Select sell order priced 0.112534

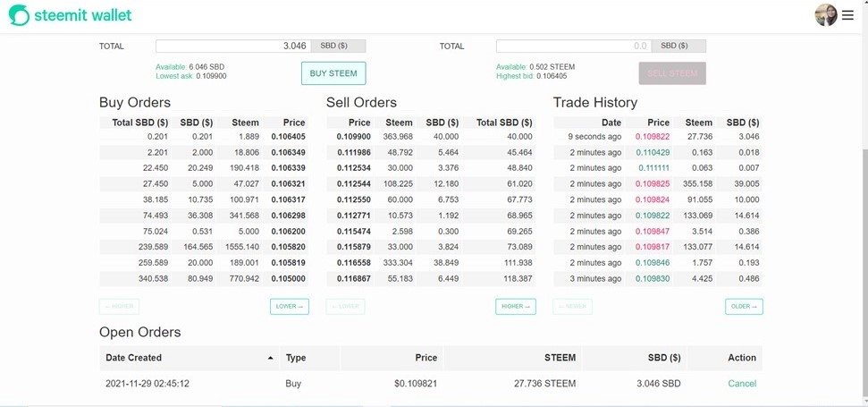tap(431, 168)
